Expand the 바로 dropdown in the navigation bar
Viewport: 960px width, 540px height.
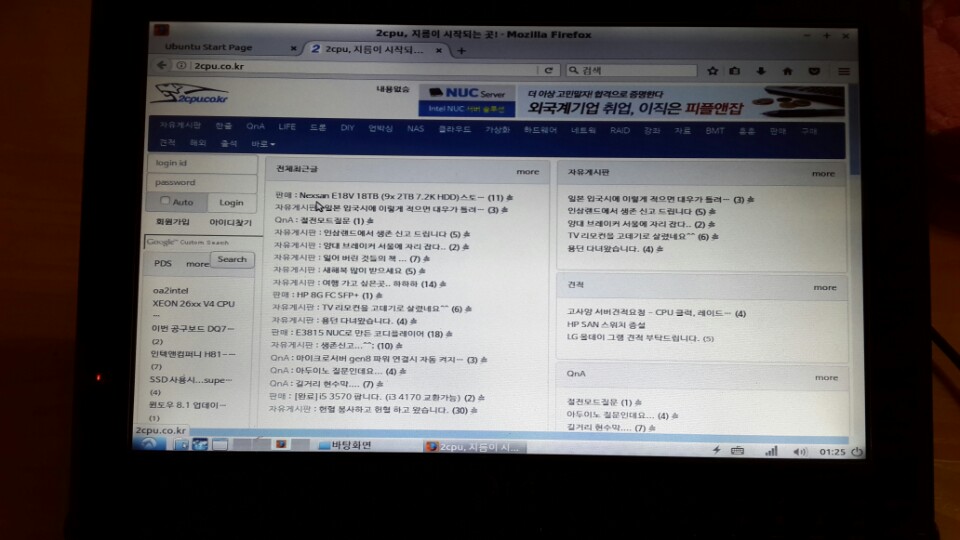click(x=263, y=144)
